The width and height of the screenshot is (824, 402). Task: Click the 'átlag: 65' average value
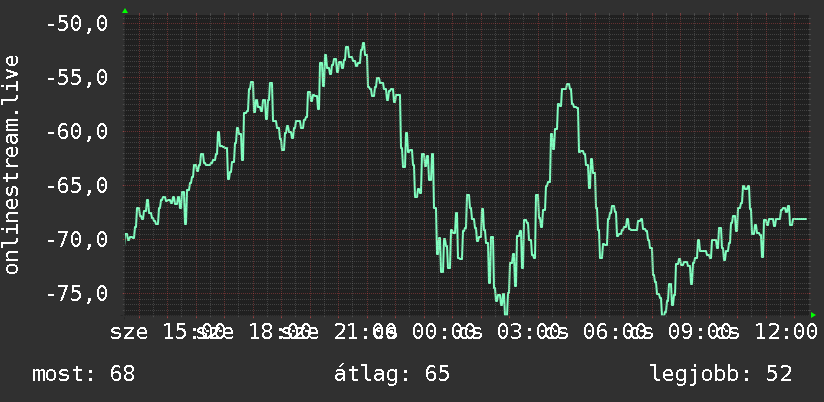coord(392,374)
